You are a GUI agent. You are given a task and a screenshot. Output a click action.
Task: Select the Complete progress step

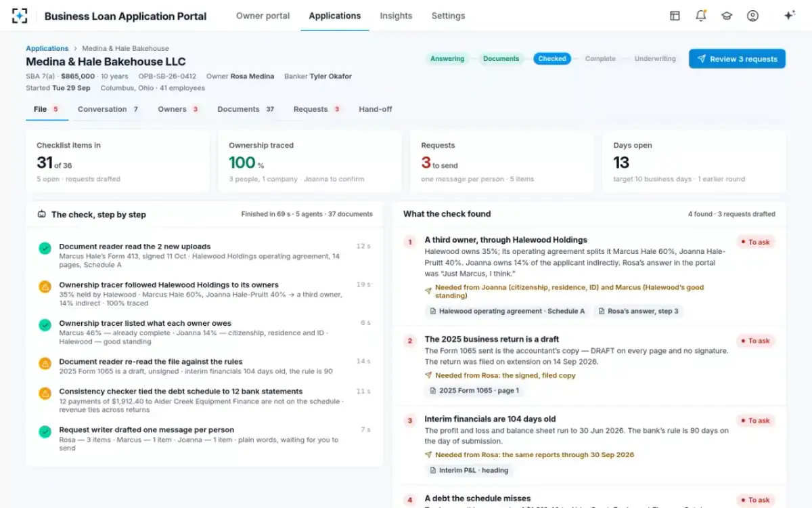tap(600, 59)
